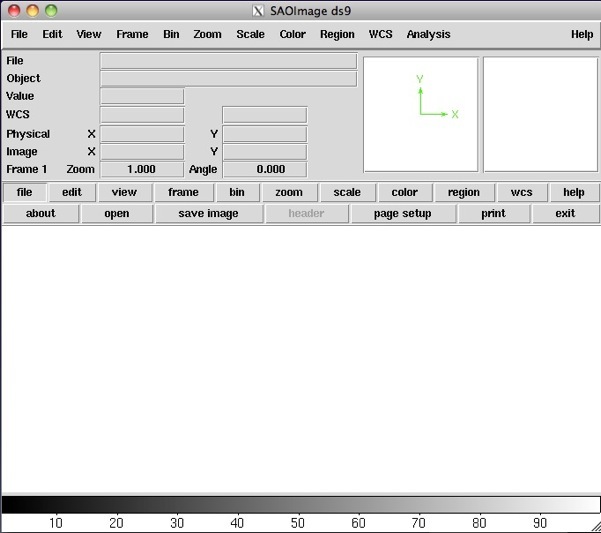The width and height of the screenshot is (601, 533).
Task: Open the View menu
Action: 89,34
